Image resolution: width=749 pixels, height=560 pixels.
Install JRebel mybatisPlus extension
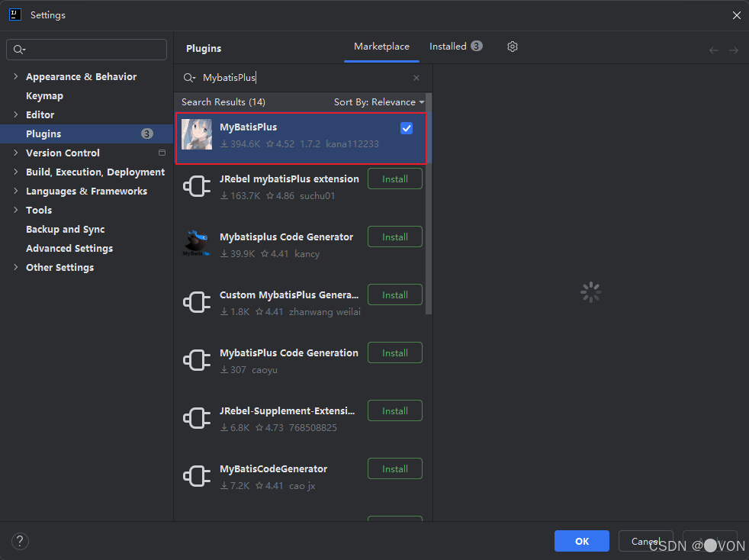395,179
